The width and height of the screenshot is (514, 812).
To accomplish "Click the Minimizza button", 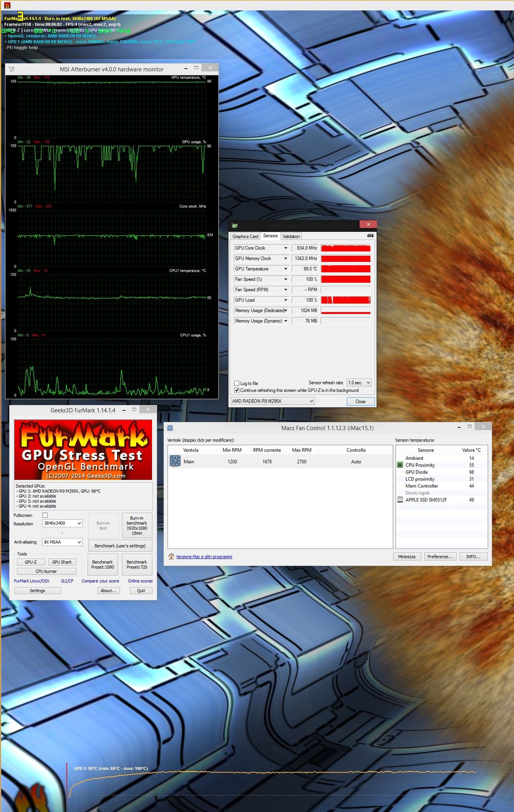I will [407, 557].
